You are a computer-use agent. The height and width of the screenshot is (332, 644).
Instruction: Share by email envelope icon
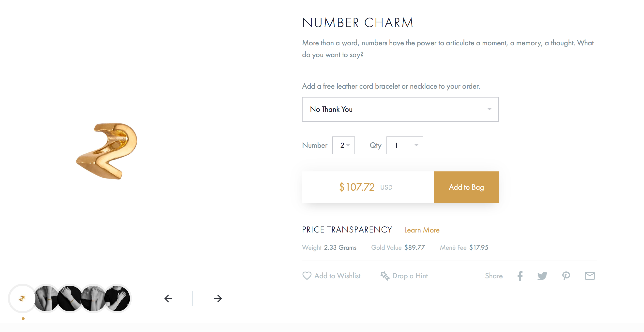coord(590,276)
